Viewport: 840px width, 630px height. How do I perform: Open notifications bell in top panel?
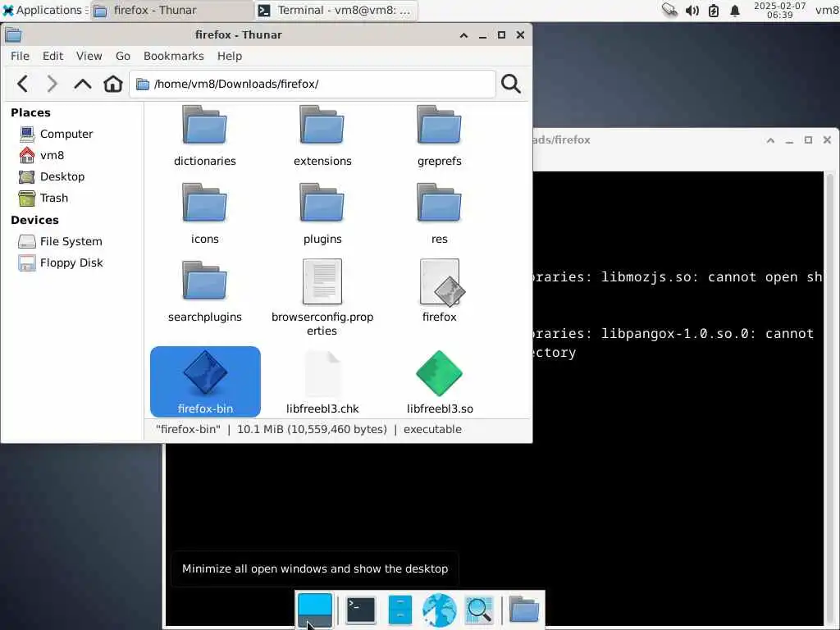point(735,10)
